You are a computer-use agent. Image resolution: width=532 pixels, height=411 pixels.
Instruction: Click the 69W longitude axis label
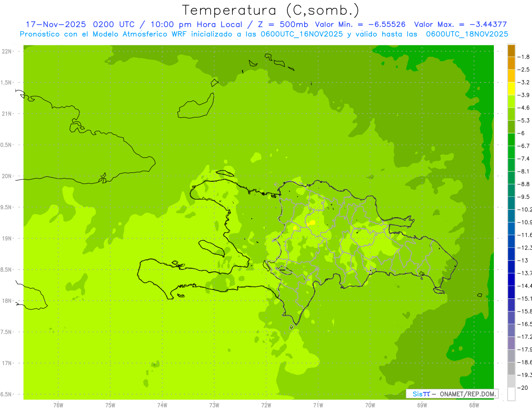pyautogui.click(x=422, y=405)
